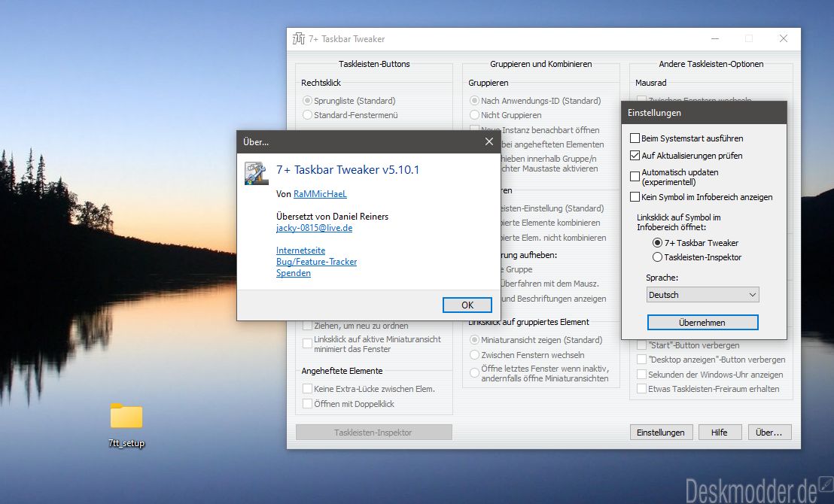Click the Über... button in main window

click(x=769, y=433)
